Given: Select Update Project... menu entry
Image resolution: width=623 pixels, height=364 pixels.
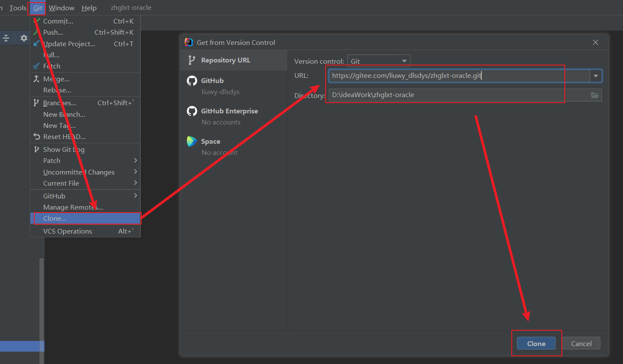Looking at the screenshot, I should tap(85, 44).
